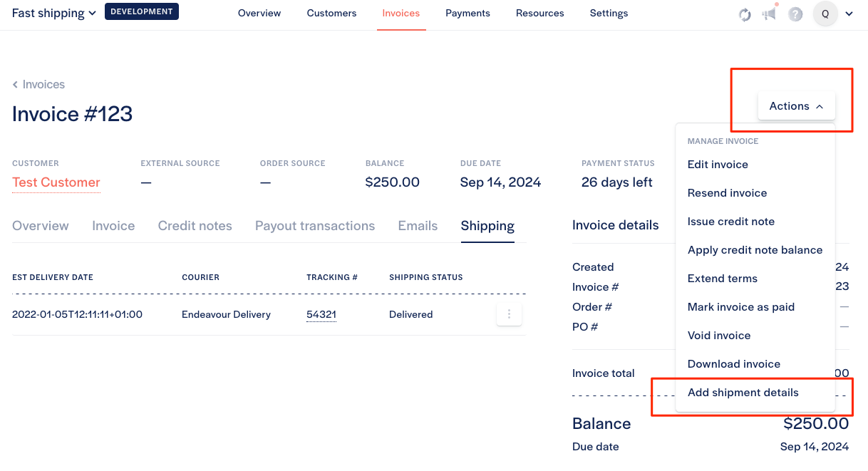Collapse the Actions dropdown button
The height and width of the screenshot is (471, 868).
click(x=796, y=106)
